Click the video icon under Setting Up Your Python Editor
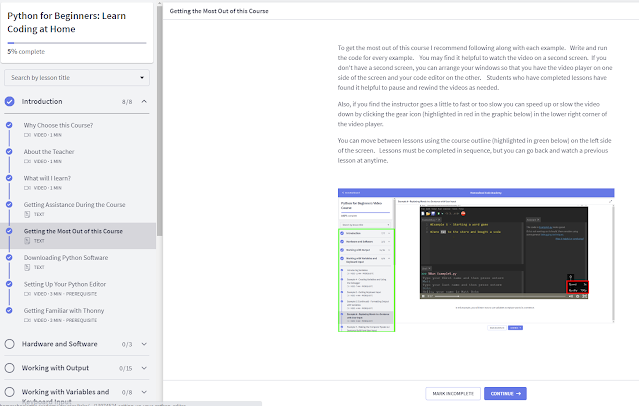 [27, 294]
